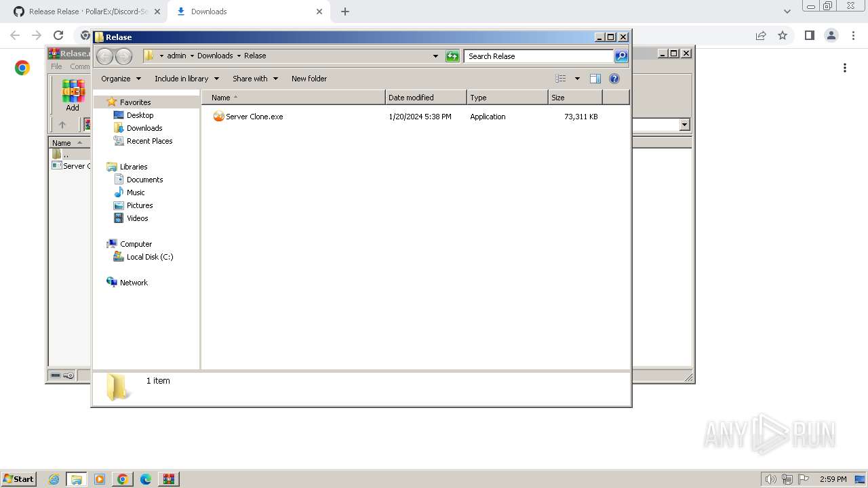Expand the view options dropdown arrow
The width and height of the screenshot is (868, 488).
pos(577,79)
